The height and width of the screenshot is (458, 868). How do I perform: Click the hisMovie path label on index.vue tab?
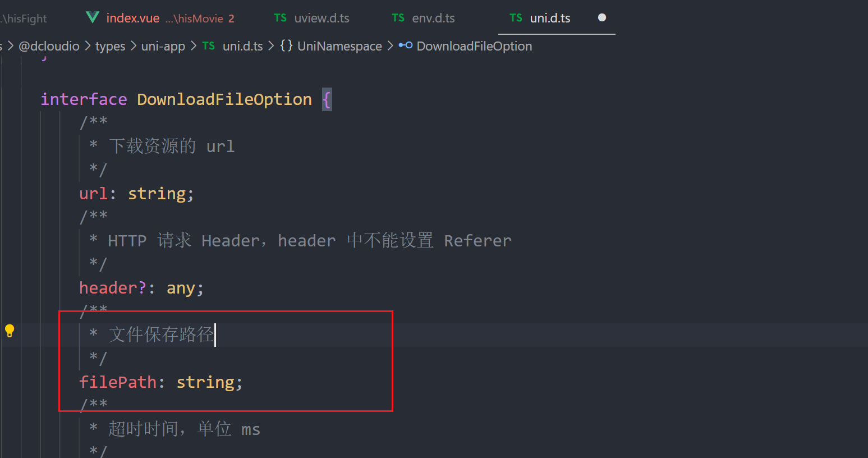pyautogui.click(x=195, y=17)
